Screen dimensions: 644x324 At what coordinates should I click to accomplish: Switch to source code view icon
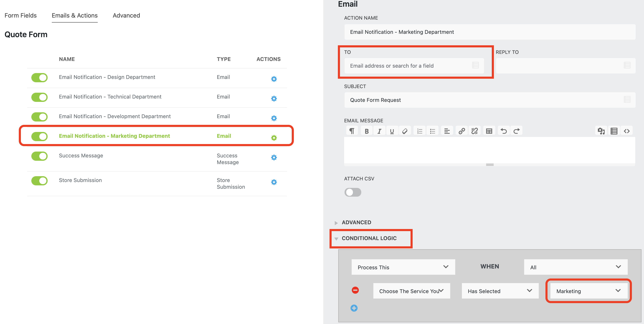click(x=626, y=131)
